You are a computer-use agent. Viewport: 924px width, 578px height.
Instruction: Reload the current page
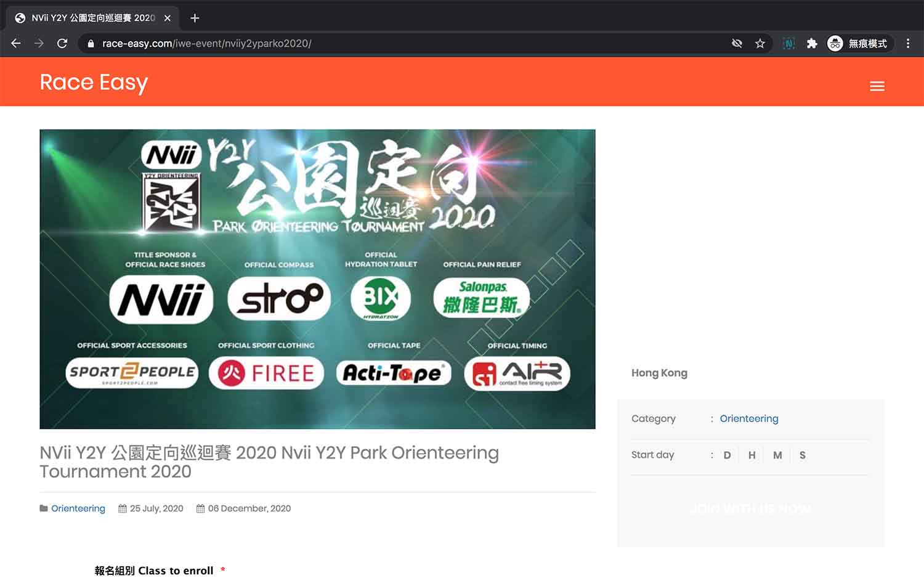pyautogui.click(x=62, y=43)
